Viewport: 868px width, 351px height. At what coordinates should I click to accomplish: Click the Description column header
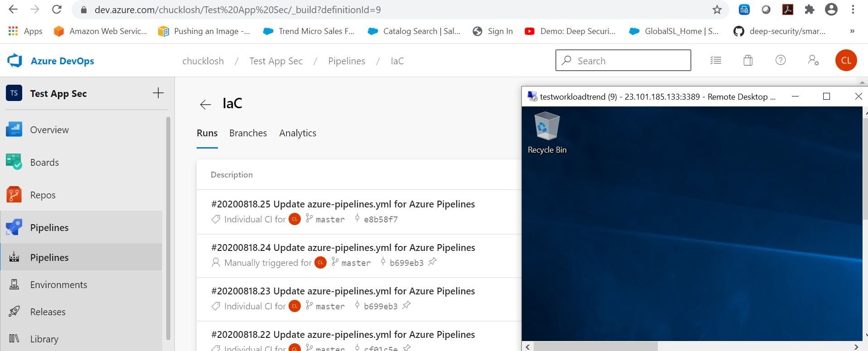click(x=231, y=174)
